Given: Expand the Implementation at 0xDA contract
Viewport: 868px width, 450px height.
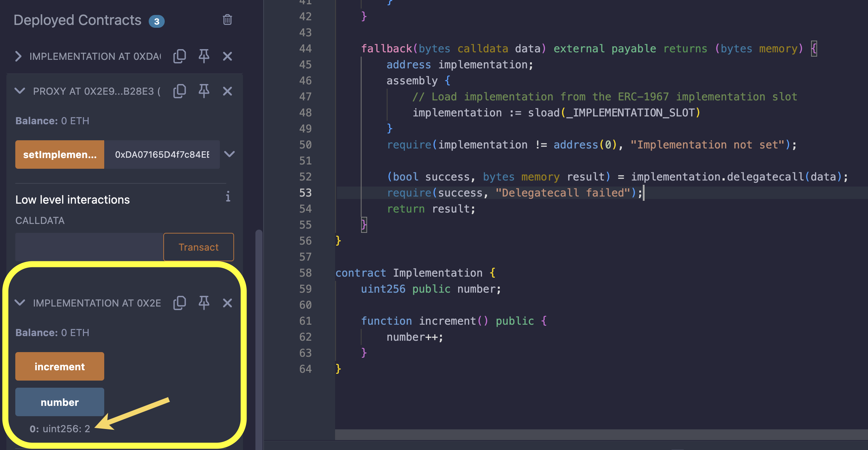Looking at the screenshot, I should coord(18,56).
